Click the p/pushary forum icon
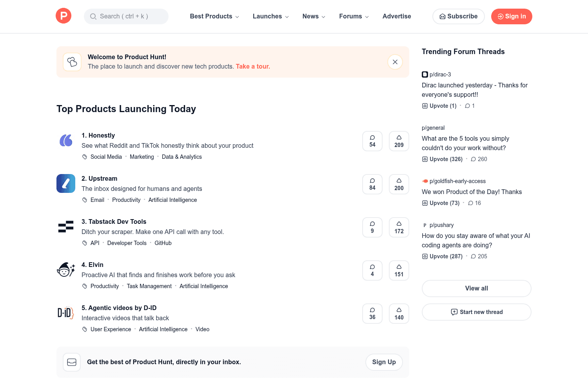 point(425,225)
